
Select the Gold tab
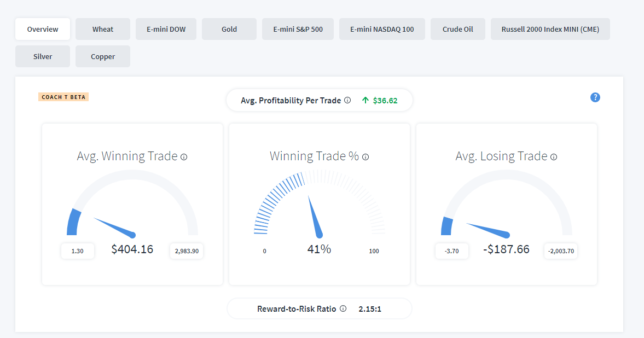229,29
